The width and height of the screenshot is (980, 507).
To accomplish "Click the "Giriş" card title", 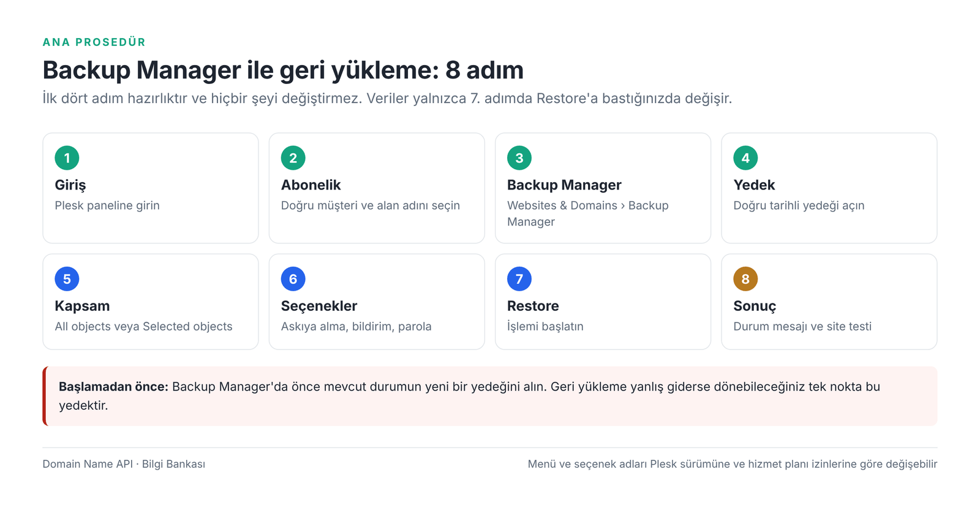I will click(x=70, y=185).
